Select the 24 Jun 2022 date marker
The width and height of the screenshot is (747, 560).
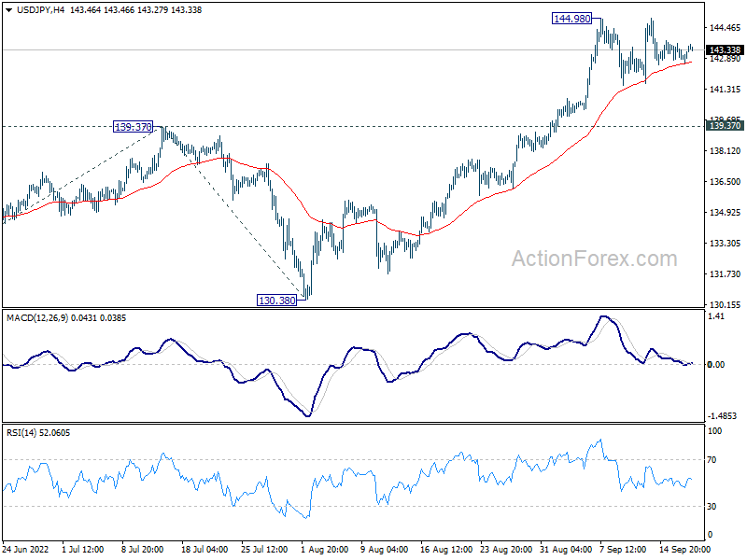click(25, 550)
